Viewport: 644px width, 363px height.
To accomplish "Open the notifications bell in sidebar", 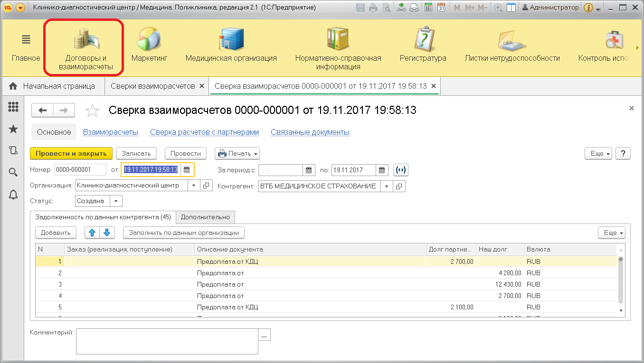I will (x=13, y=195).
